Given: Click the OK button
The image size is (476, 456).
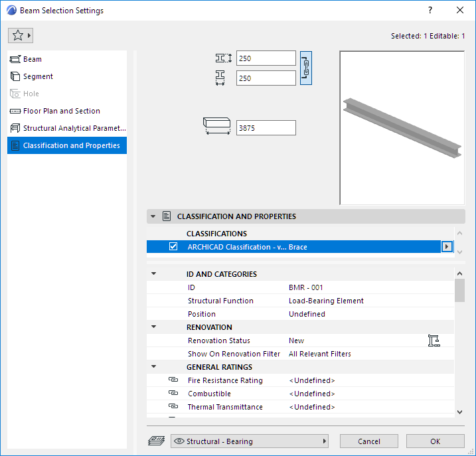Looking at the screenshot, I should 435,441.
